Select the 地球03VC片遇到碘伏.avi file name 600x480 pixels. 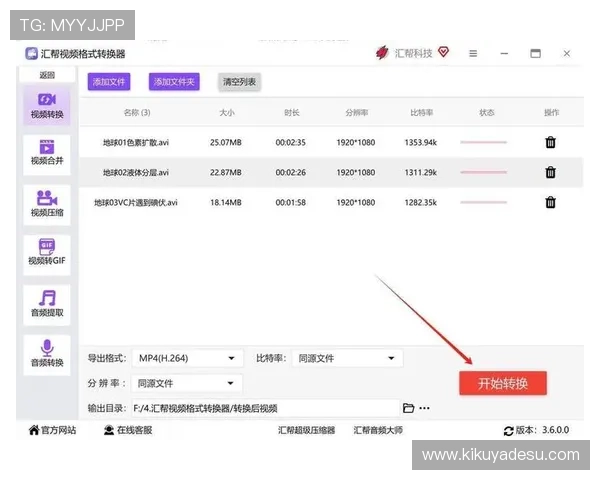136,202
